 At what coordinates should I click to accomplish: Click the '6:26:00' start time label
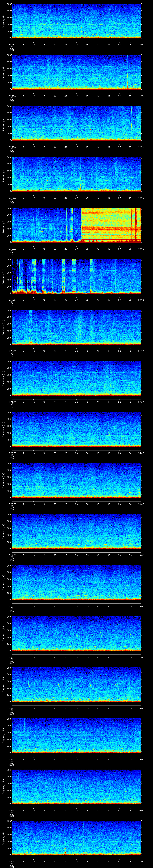pos(12,657)
